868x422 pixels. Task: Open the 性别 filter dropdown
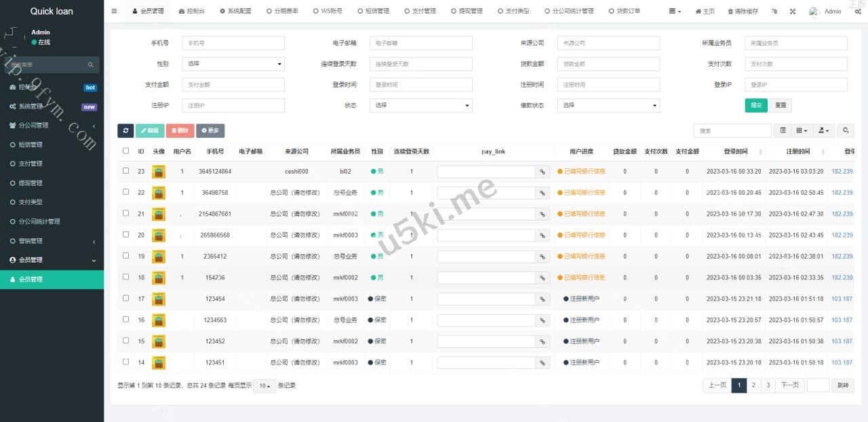(x=233, y=64)
